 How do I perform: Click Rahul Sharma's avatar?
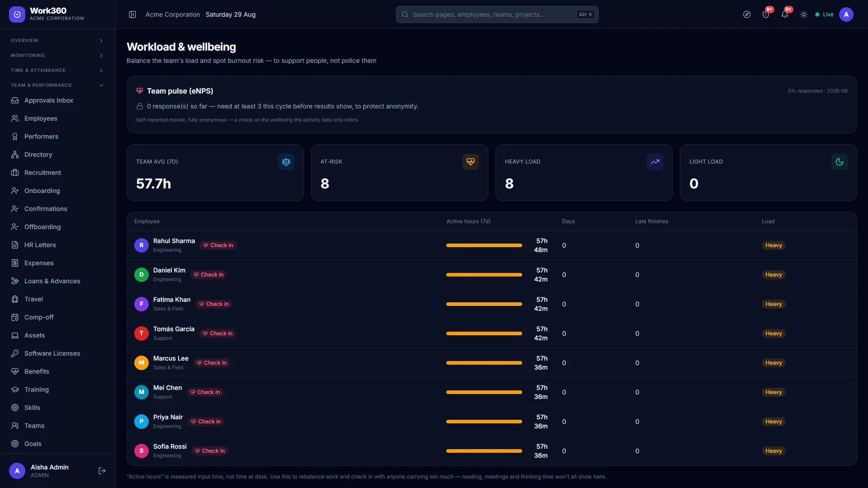tap(142, 245)
